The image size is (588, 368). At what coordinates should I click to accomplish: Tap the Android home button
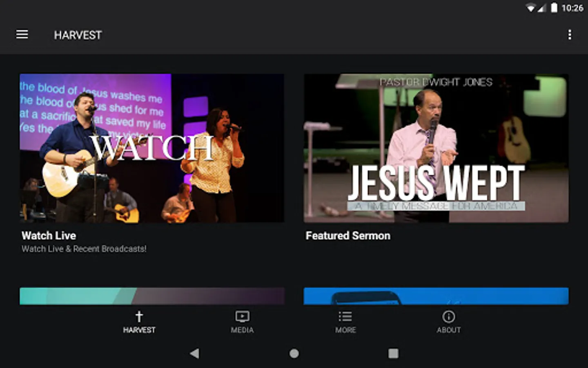point(294,353)
